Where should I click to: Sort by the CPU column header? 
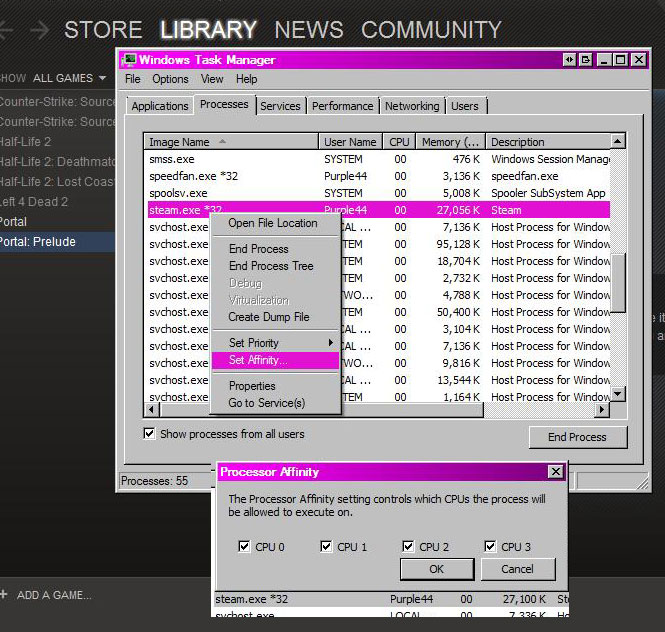(x=399, y=142)
